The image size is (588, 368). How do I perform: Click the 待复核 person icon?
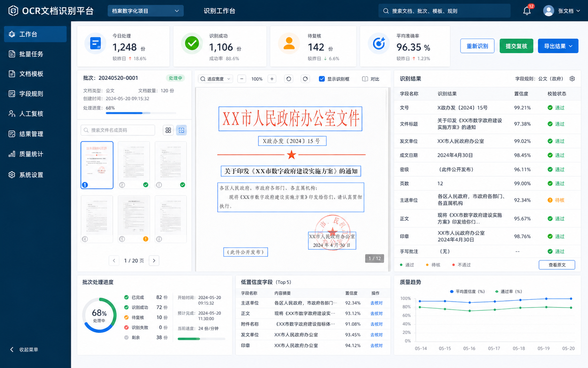click(x=289, y=43)
